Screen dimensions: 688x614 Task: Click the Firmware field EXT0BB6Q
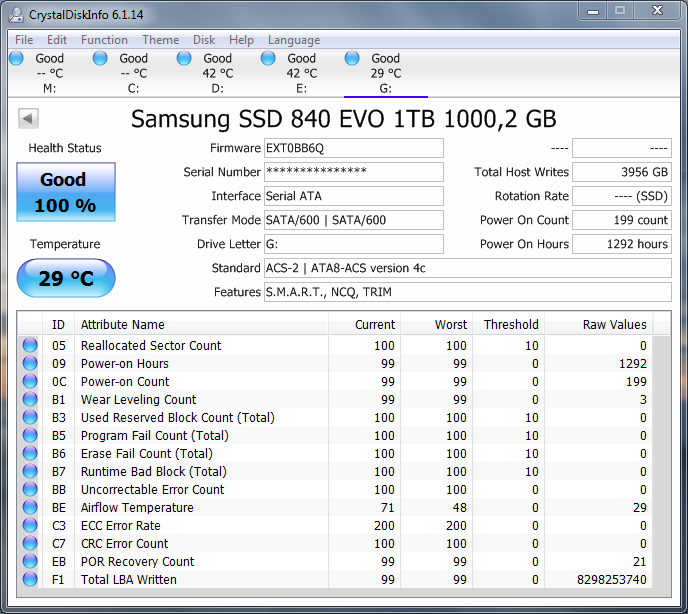coord(354,148)
